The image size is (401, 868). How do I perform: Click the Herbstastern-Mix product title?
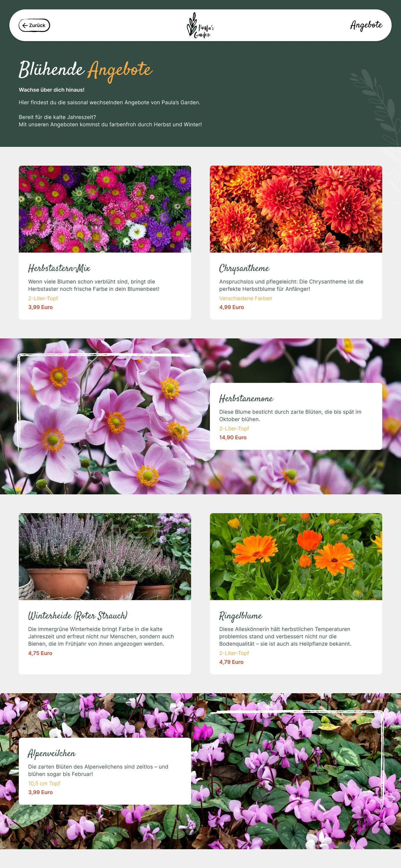click(59, 268)
